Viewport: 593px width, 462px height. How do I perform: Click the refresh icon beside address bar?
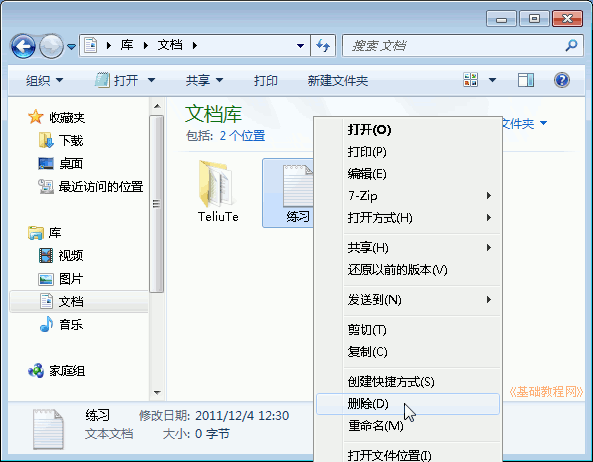pos(323,46)
